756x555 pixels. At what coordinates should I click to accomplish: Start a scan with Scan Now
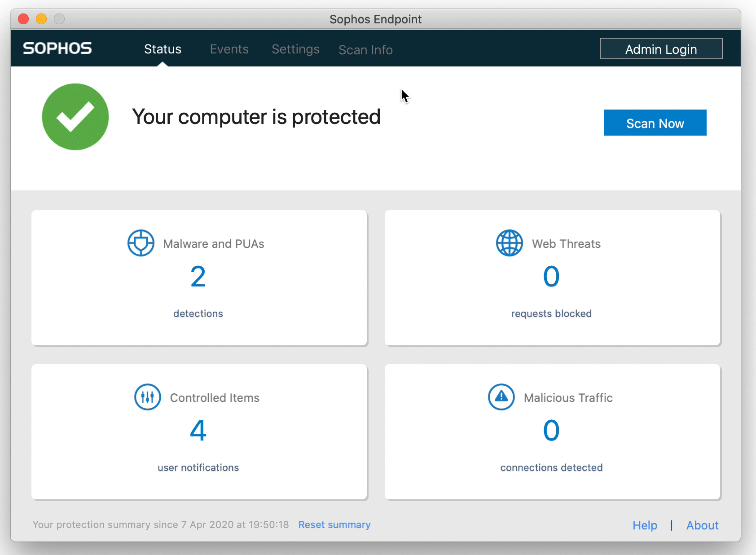click(655, 123)
